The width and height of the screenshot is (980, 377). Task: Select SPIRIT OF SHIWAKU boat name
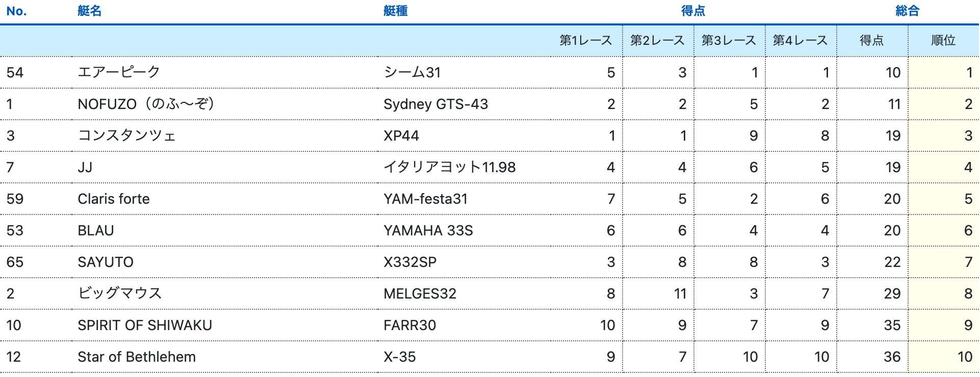tap(145, 325)
